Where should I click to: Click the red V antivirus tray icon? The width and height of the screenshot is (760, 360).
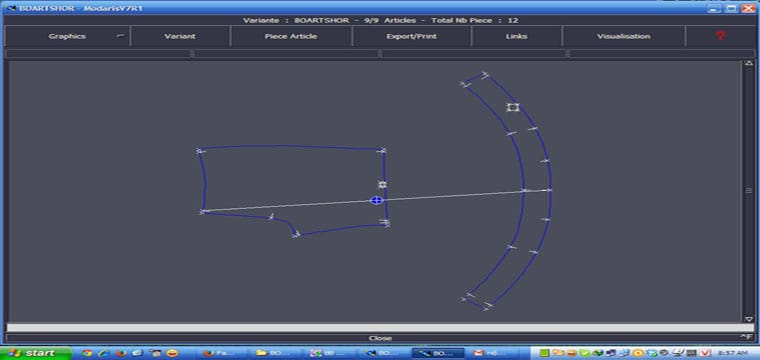[x=705, y=353]
